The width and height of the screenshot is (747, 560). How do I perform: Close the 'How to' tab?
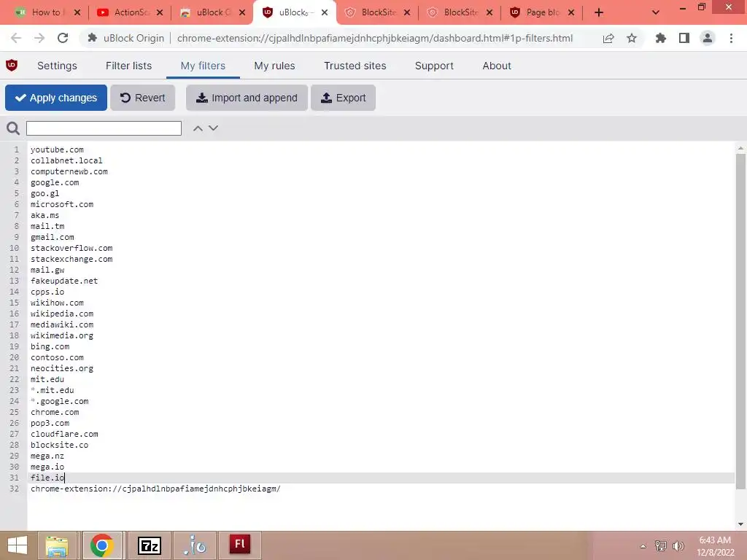click(77, 12)
